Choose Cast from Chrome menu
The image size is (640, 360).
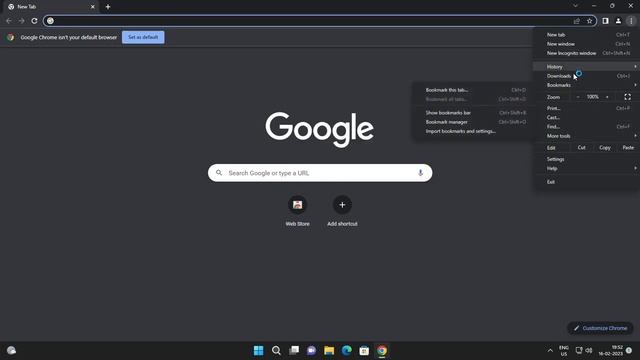tap(586, 118)
